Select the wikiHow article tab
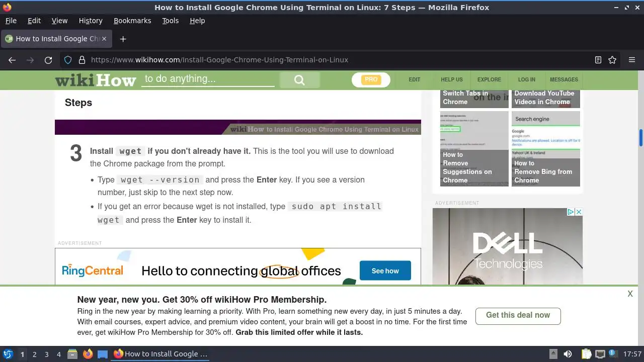 [x=57, y=39]
